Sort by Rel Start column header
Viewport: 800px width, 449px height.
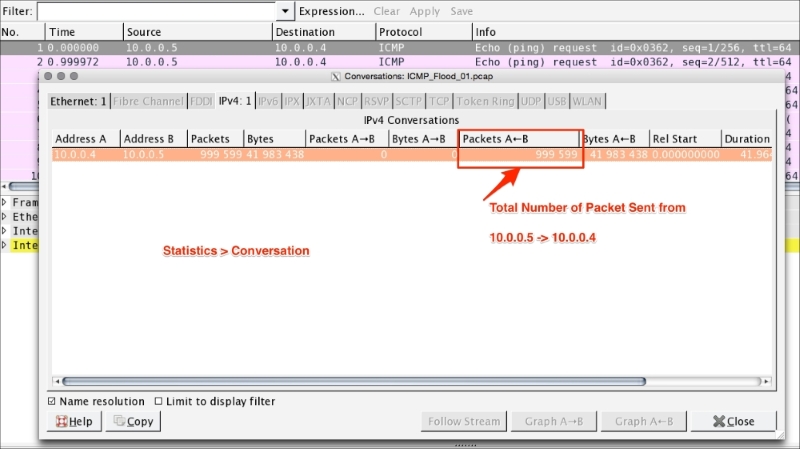point(685,139)
